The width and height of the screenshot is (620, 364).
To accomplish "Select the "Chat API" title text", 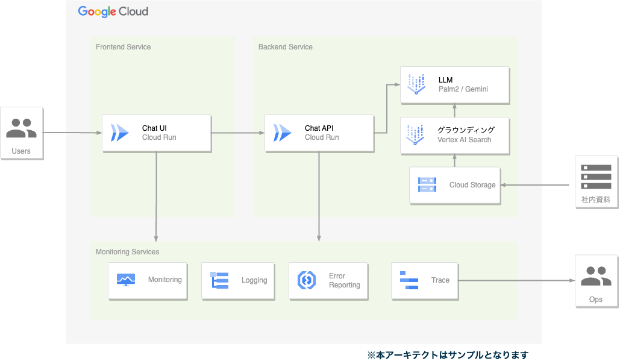I will (319, 128).
